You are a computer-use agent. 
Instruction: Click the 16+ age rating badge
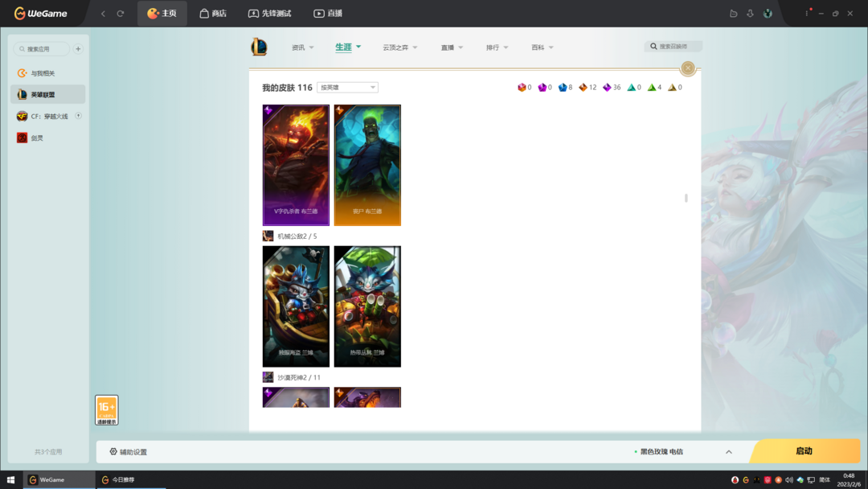(107, 410)
